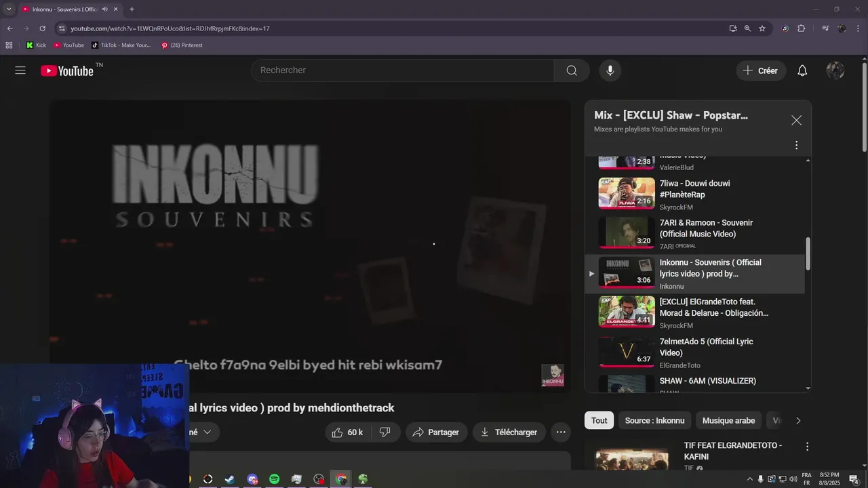Play 7ARI & Ramoon - Souvenir playlist item
Viewport: 868px width, 488px height.
(694, 235)
